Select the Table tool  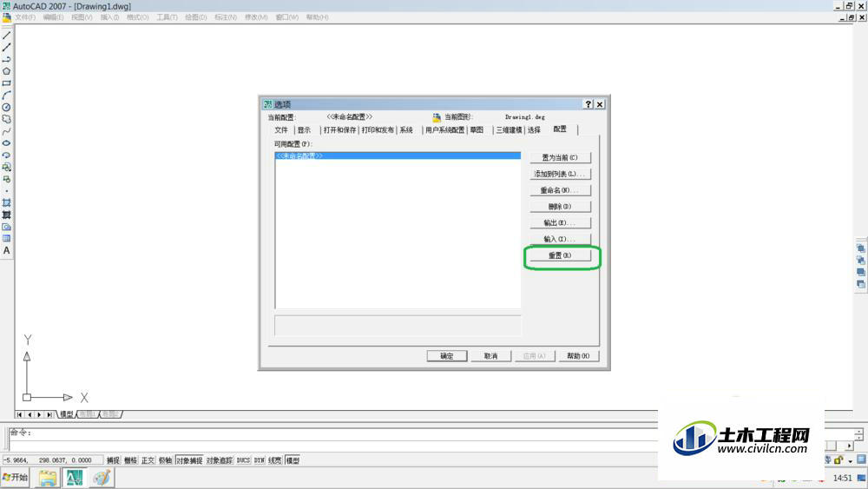pos(7,239)
